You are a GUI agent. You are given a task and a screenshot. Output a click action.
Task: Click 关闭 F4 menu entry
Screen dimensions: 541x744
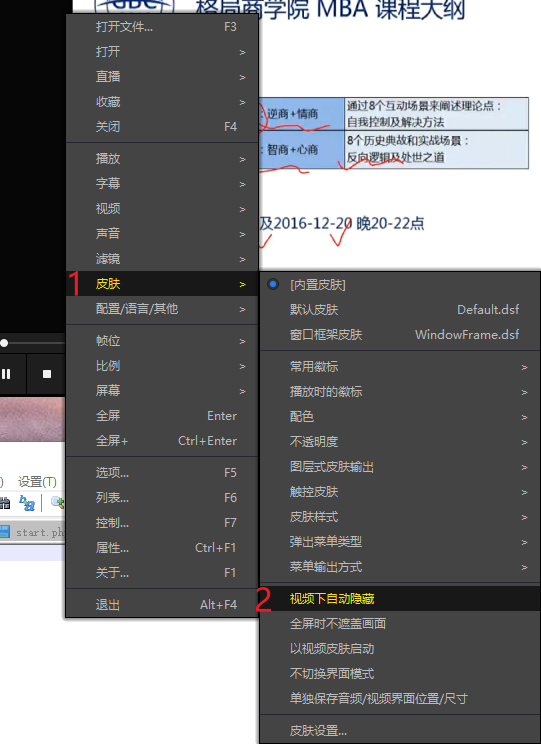click(162, 127)
